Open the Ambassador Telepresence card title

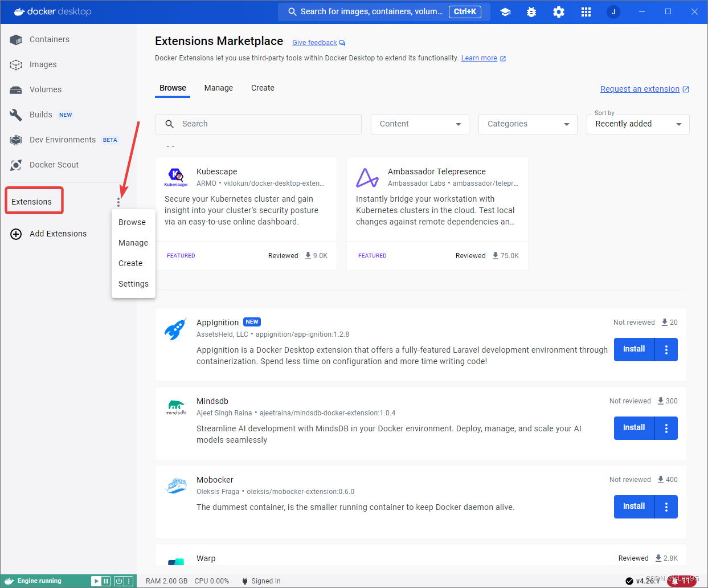pyautogui.click(x=437, y=171)
